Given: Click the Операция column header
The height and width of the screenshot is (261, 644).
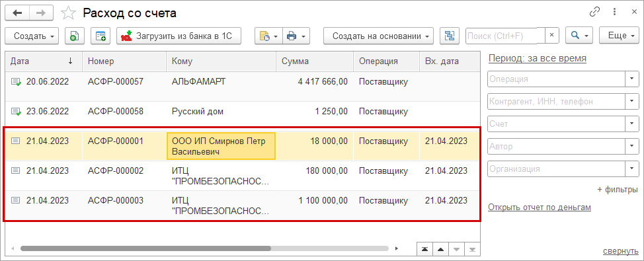Looking at the screenshot, I should [386, 61].
